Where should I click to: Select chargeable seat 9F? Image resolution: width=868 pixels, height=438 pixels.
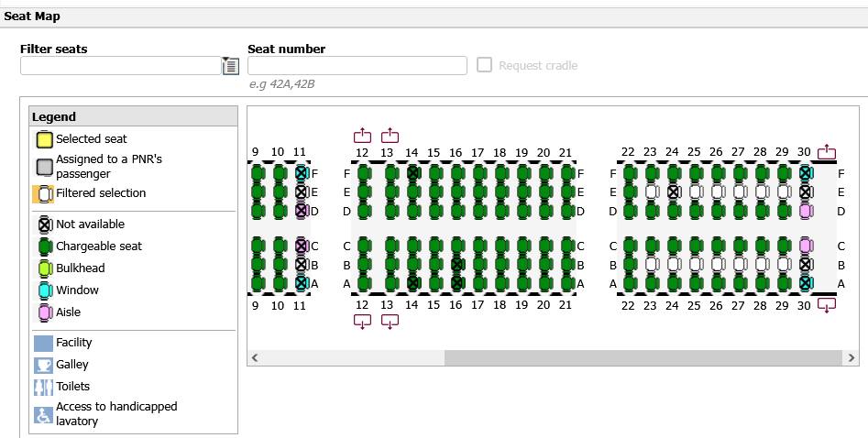(257, 173)
